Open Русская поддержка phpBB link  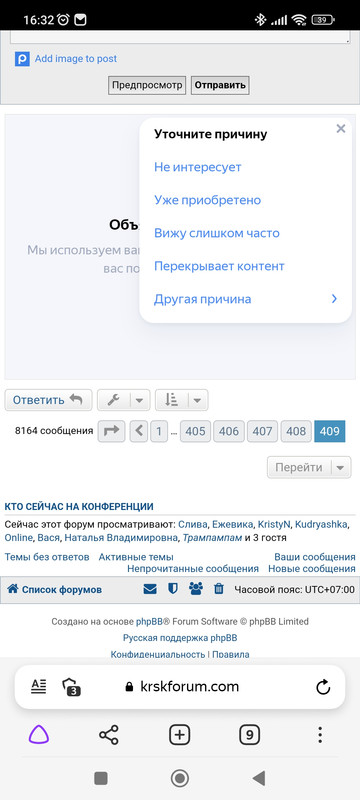180,638
